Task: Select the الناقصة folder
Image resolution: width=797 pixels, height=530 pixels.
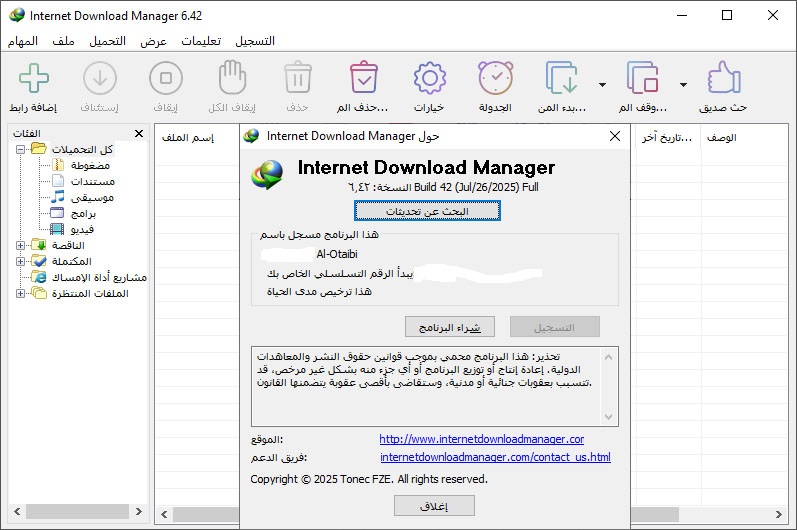Action: [x=68, y=245]
